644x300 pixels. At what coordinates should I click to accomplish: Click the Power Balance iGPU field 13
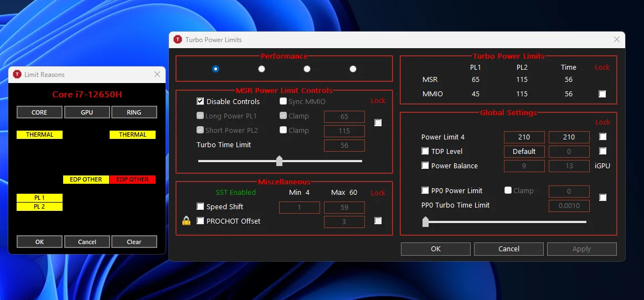(x=569, y=166)
